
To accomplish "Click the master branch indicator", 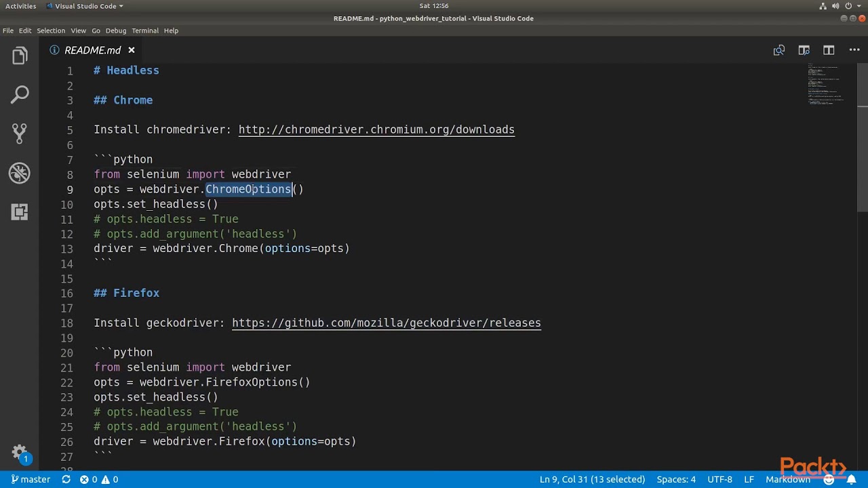I will point(31,479).
